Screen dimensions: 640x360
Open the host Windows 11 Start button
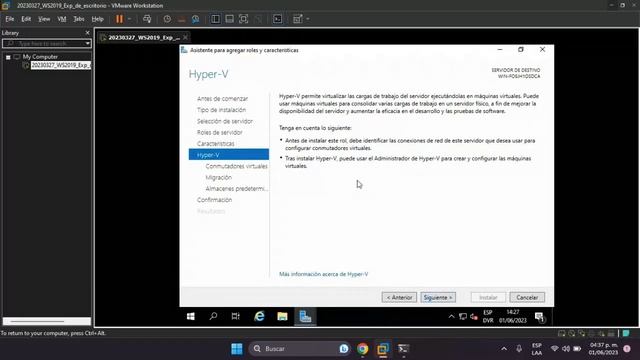click(x=237, y=349)
